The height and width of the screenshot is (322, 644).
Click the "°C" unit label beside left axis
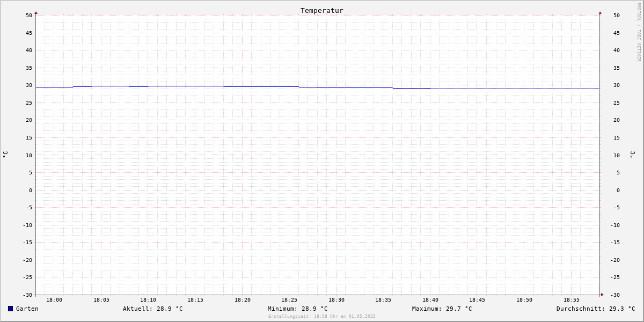[5, 154]
